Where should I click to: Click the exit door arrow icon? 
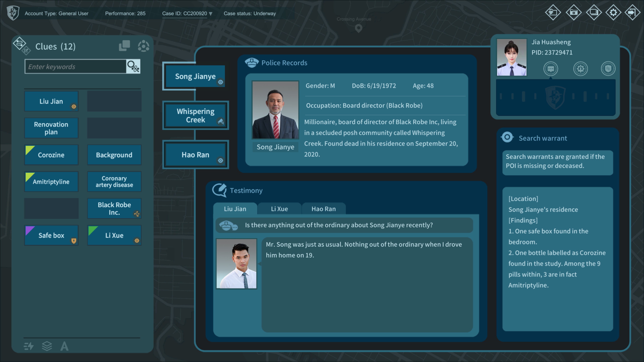tap(632, 12)
